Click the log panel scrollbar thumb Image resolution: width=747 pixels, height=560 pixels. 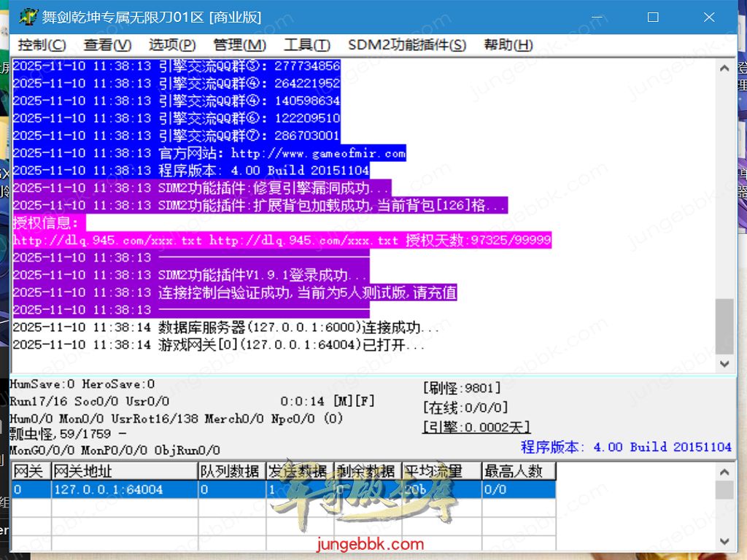pyautogui.click(x=724, y=326)
